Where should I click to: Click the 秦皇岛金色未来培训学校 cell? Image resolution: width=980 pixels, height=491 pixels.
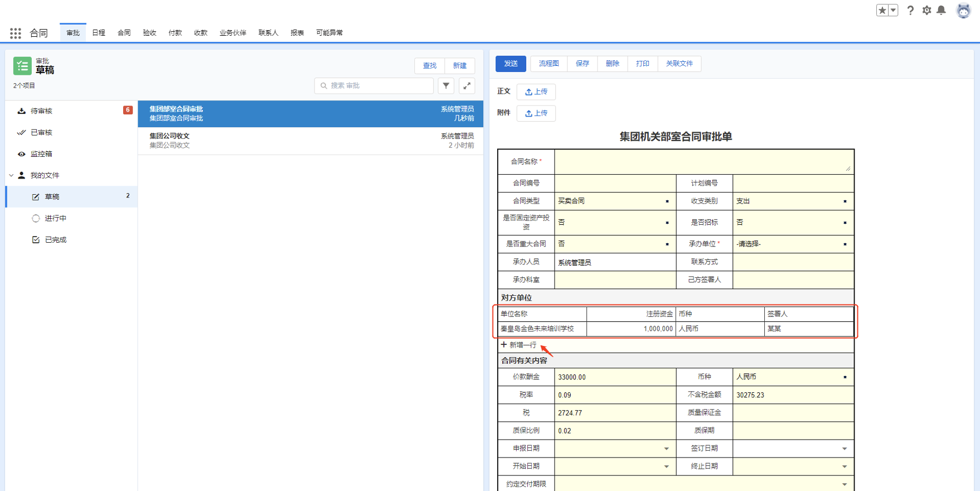tap(542, 329)
